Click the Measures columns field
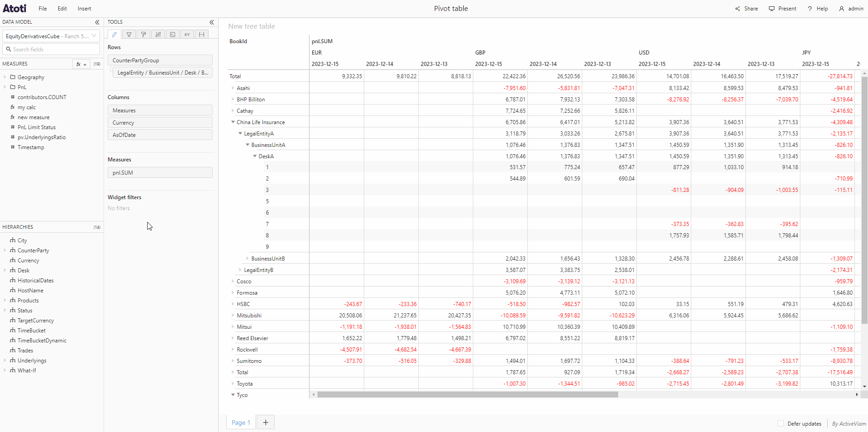 click(160, 110)
